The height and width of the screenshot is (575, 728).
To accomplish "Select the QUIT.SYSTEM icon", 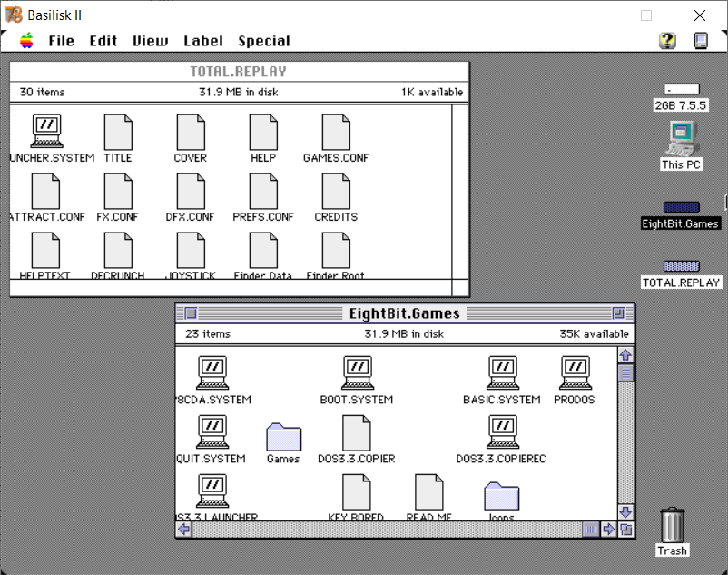I will 212,432.
